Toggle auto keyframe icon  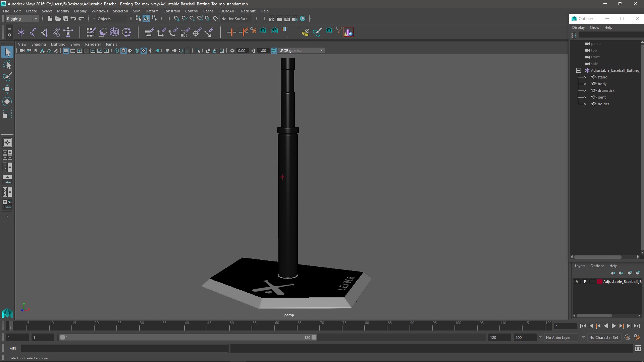(627, 338)
